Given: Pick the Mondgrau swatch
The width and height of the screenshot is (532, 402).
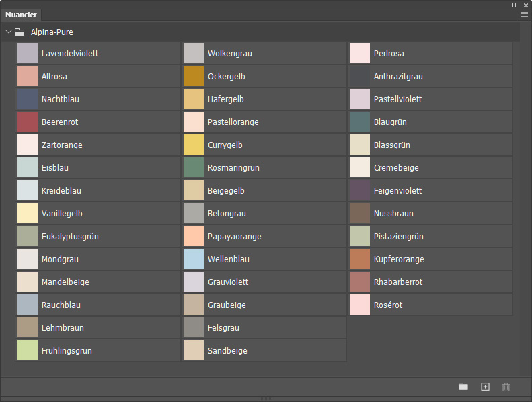Looking at the screenshot, I should [x=28, y=259].
